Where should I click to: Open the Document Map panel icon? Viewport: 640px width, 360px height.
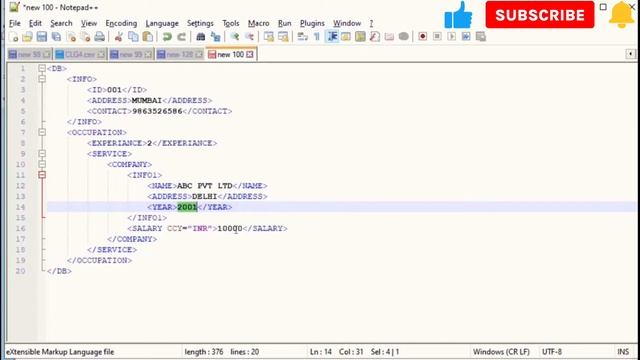pyautogui.click(x=360, y=37)
